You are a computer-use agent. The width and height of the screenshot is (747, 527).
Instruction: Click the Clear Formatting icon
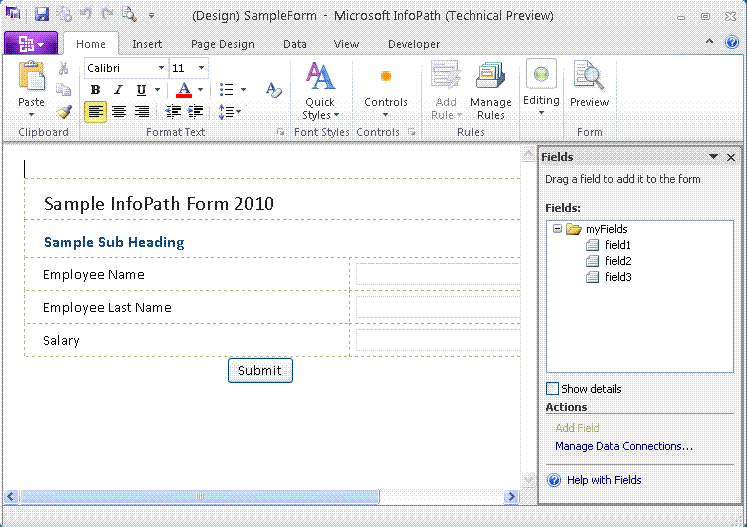pos(273,90)
